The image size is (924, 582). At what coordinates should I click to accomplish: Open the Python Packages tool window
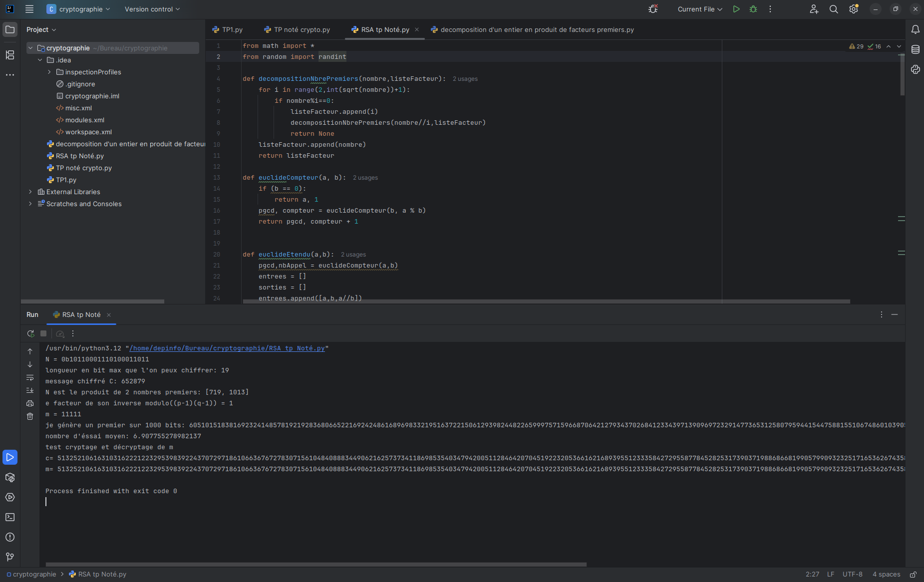coord(10,478)
